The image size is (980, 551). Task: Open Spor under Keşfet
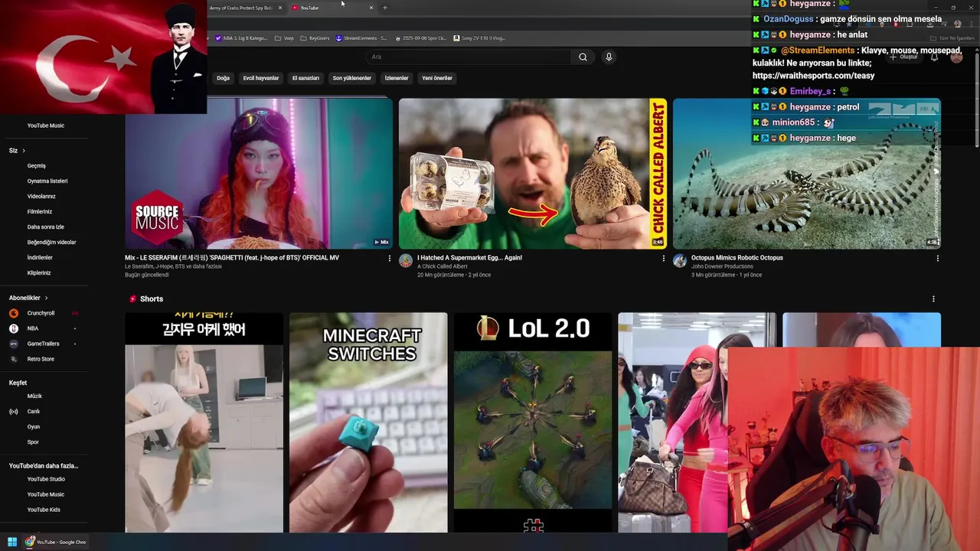tap(33, 442)
